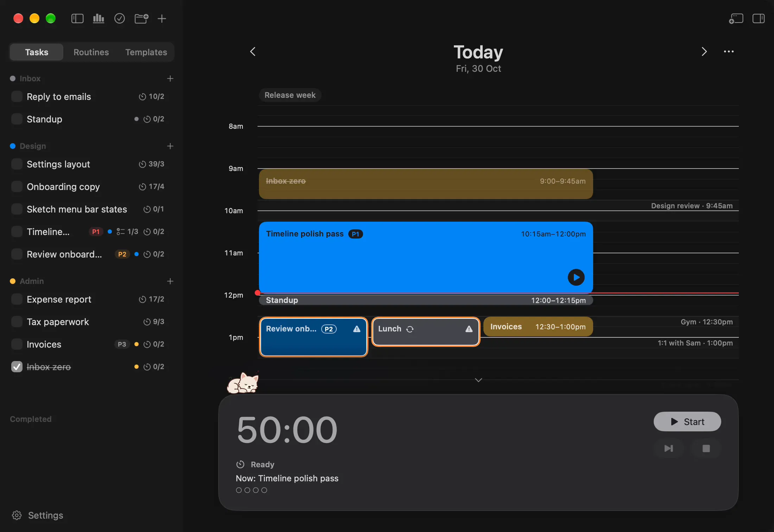Check the Reply to emails task

click(x=17, y=96)
